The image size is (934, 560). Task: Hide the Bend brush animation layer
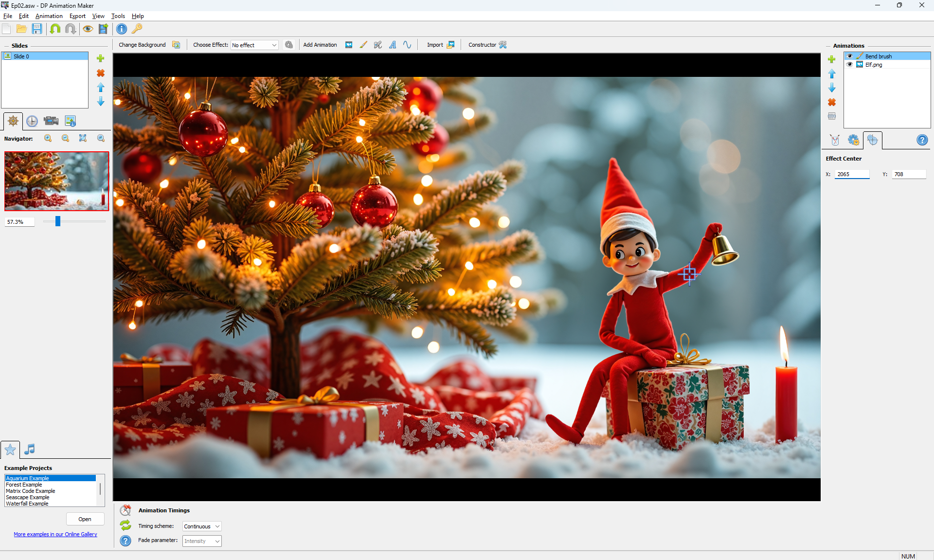(850, 56)
